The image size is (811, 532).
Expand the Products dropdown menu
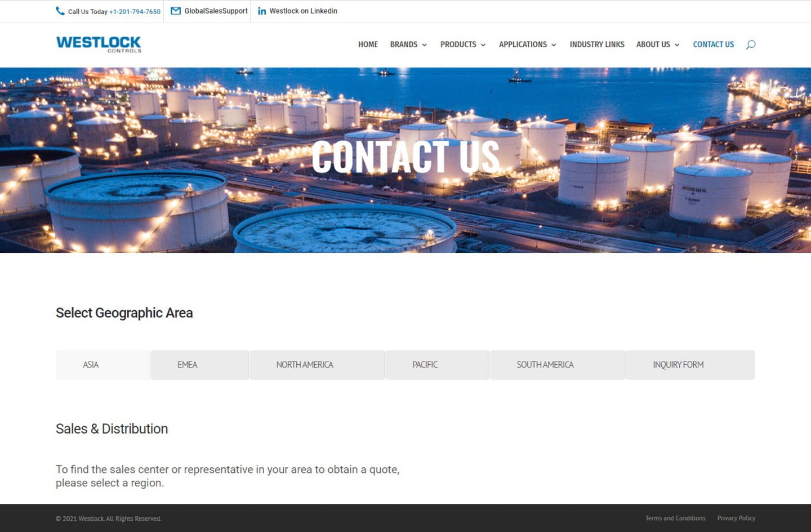click(x=462, y=44)
